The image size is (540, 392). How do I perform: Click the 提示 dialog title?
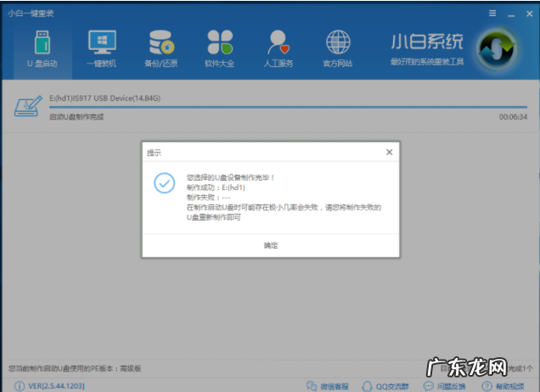click(154, 153)
